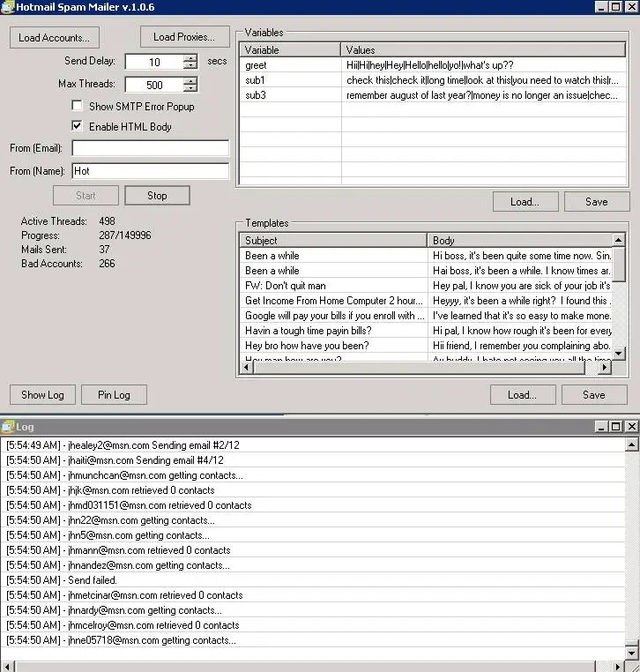Click Save under Variables panel

pos(597,202)
